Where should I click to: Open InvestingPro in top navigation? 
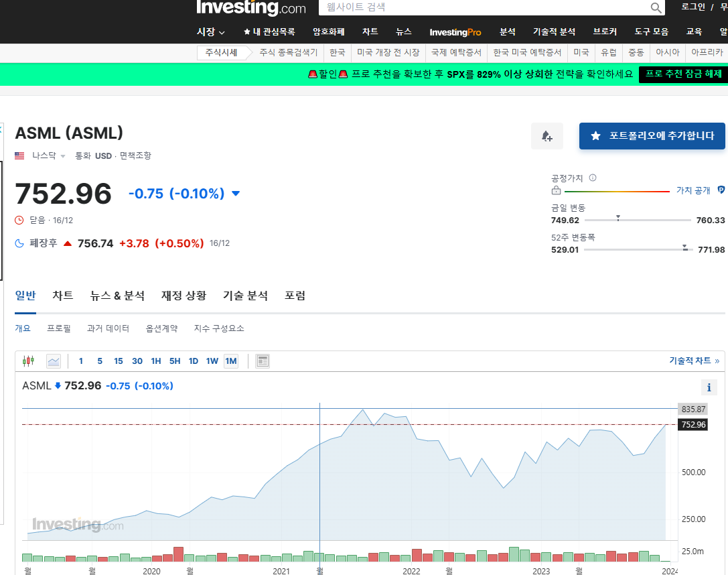[455, 32]
